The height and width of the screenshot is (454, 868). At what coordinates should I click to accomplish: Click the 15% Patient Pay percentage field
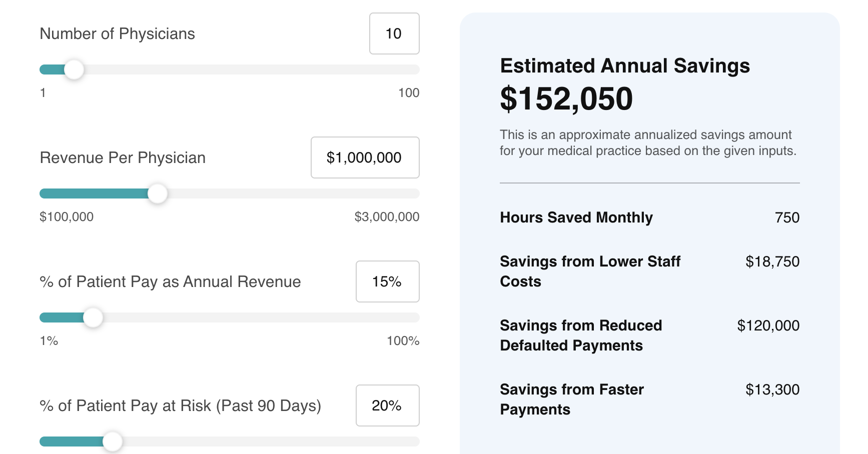pyautogui.click(x=387, y=281)
